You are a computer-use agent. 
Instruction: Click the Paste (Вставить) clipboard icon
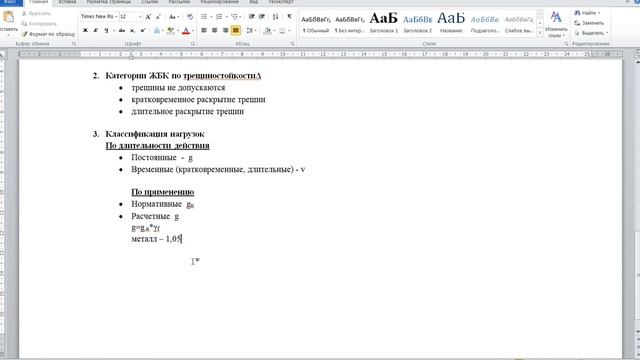point(8,17)
